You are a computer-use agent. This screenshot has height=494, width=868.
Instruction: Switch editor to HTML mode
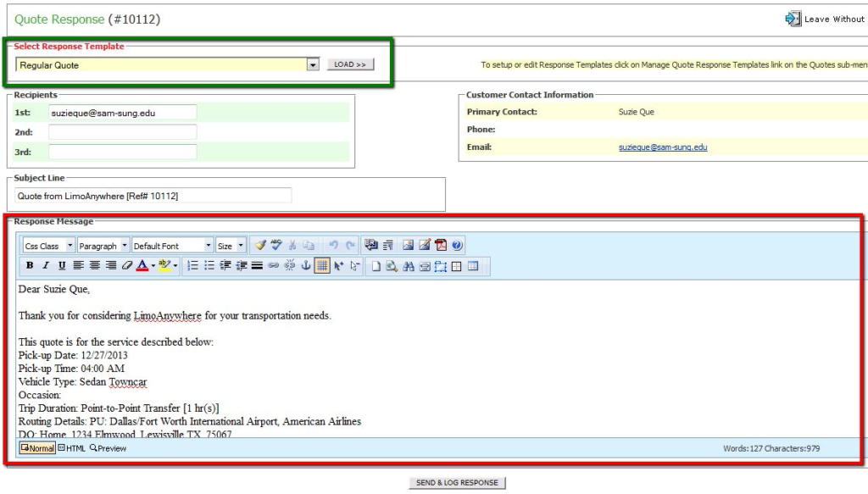(x=71, y=448)
